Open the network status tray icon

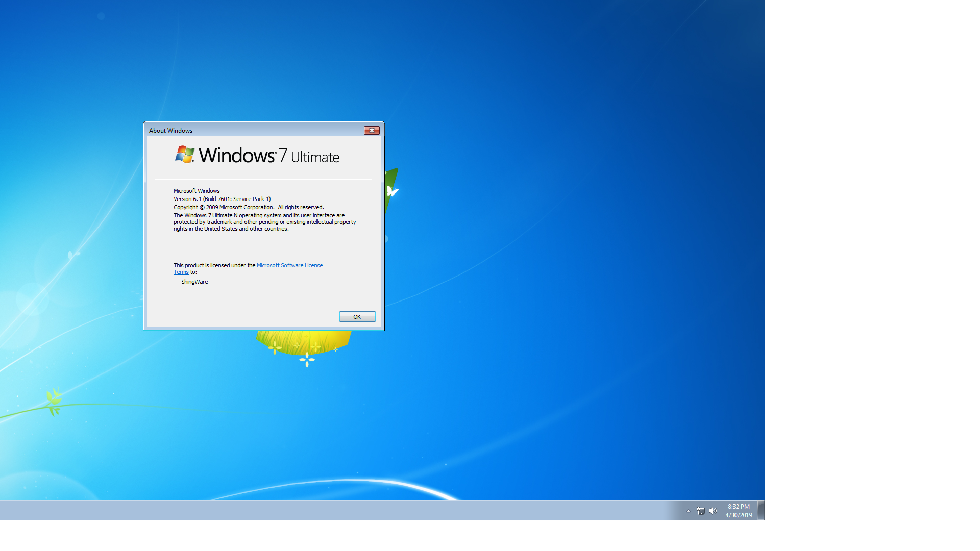click(700, 511)
